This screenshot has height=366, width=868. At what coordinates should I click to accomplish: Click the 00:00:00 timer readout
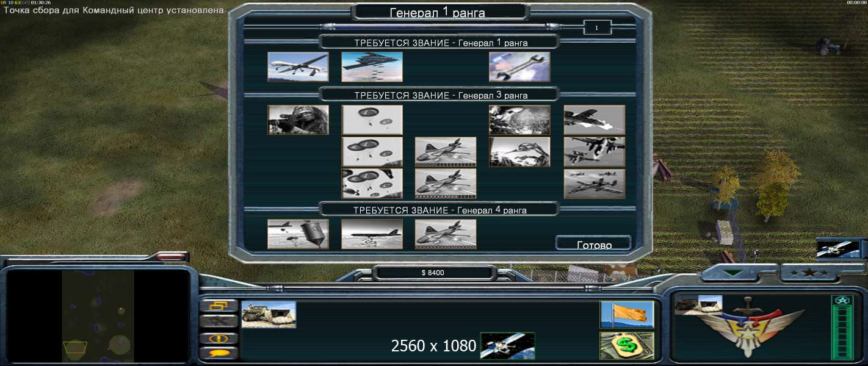[856, 2]
